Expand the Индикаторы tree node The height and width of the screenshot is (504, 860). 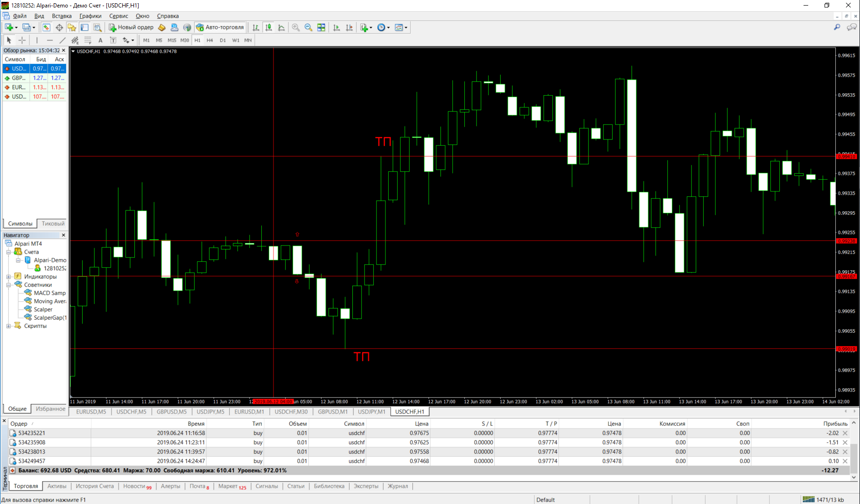(x=8, y=277)
